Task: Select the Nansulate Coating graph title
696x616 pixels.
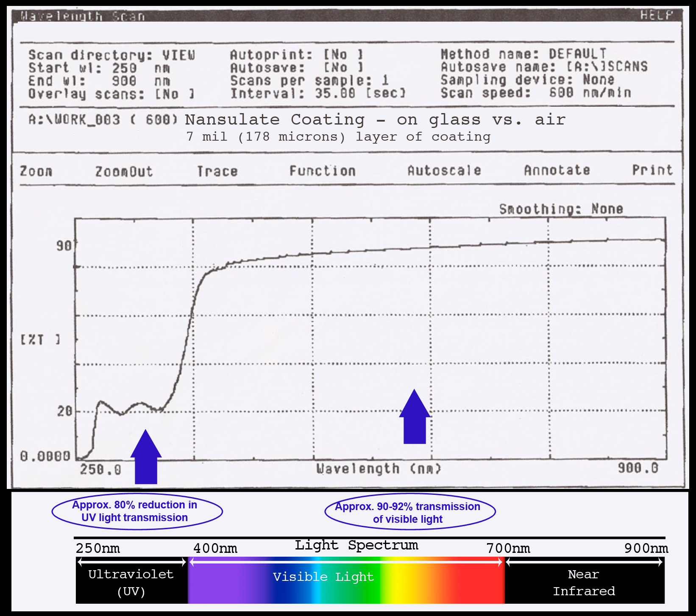Action: tap(375, 119)
